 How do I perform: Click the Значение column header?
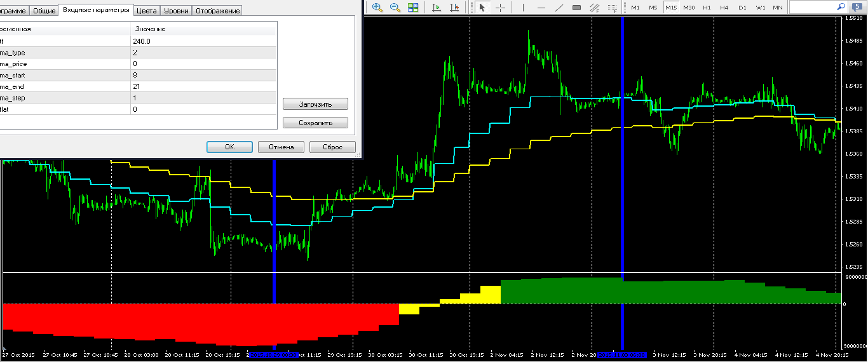point(203,29)
